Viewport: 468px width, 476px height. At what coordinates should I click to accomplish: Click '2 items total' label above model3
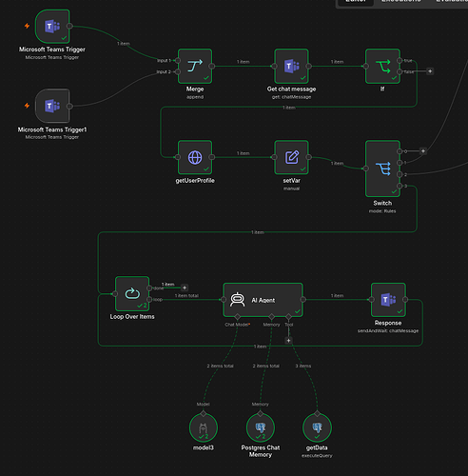(x=221, y=366)
